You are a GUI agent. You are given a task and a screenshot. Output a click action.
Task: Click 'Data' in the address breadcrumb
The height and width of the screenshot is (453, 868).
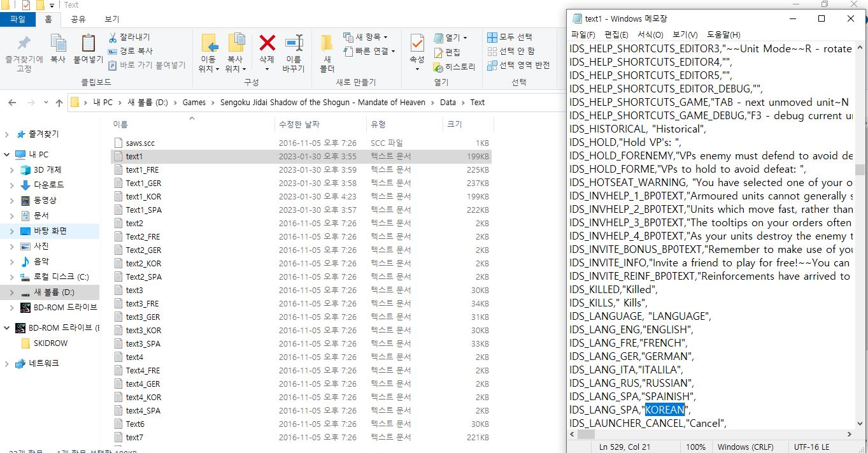click(x=448, y=102)
